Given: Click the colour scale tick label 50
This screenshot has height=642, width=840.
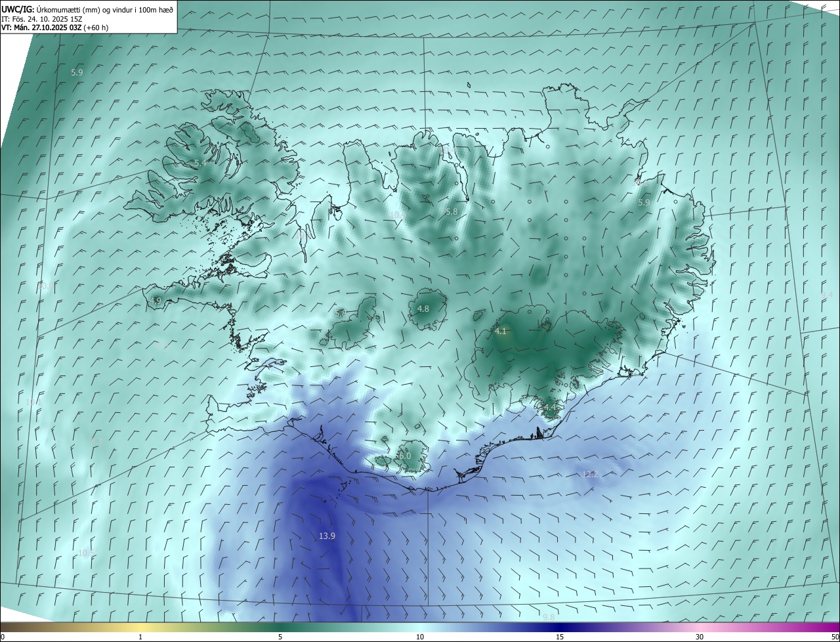Looking at the screenshot, I should coord(835,637).
